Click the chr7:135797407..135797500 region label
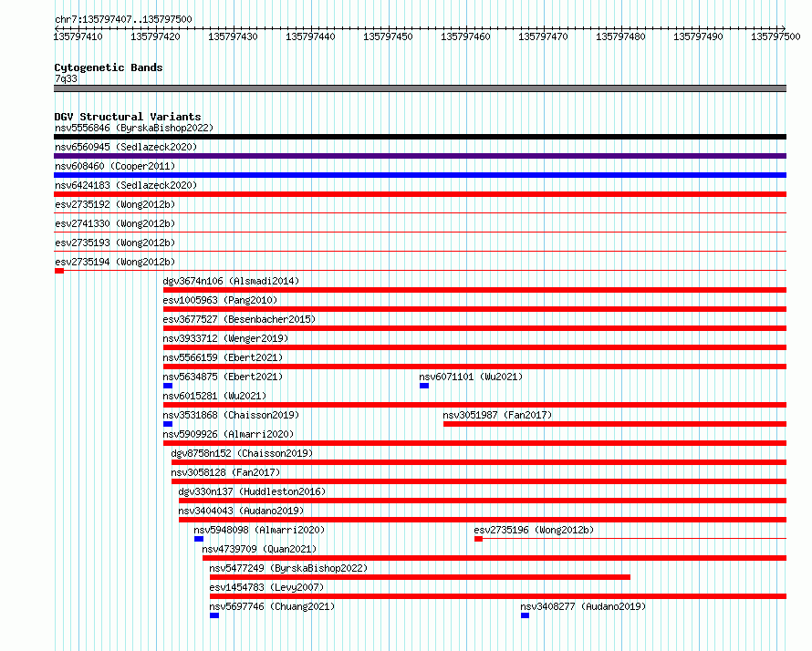Image resolution: width=812 pixels, height=651 pixels. coord(123,19)
